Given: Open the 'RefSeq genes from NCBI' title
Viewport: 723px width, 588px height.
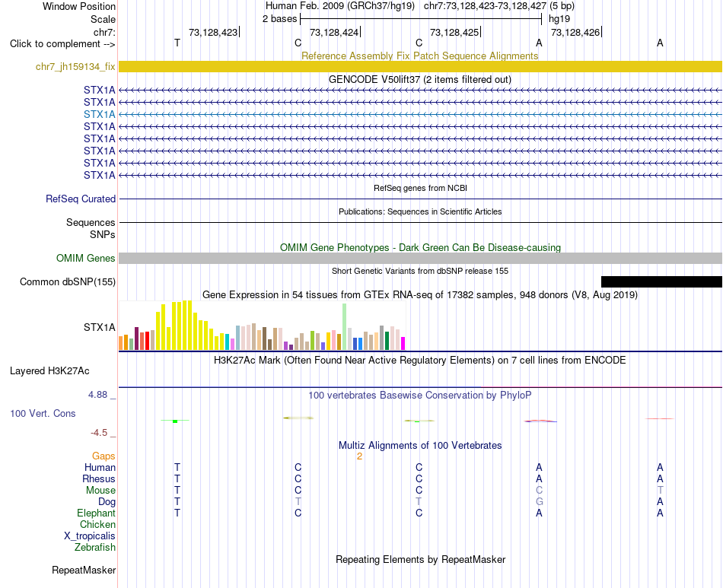Looking at the screenshot, I should click(420, 188).
